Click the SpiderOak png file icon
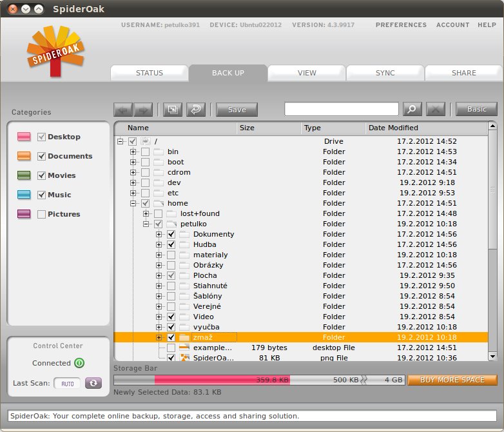This screenshot has width=504, height=432. coord(184,357)
